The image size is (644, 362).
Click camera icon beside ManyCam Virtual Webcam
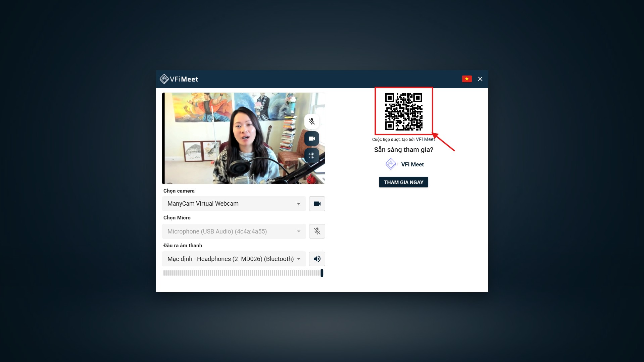click(317, 204)
